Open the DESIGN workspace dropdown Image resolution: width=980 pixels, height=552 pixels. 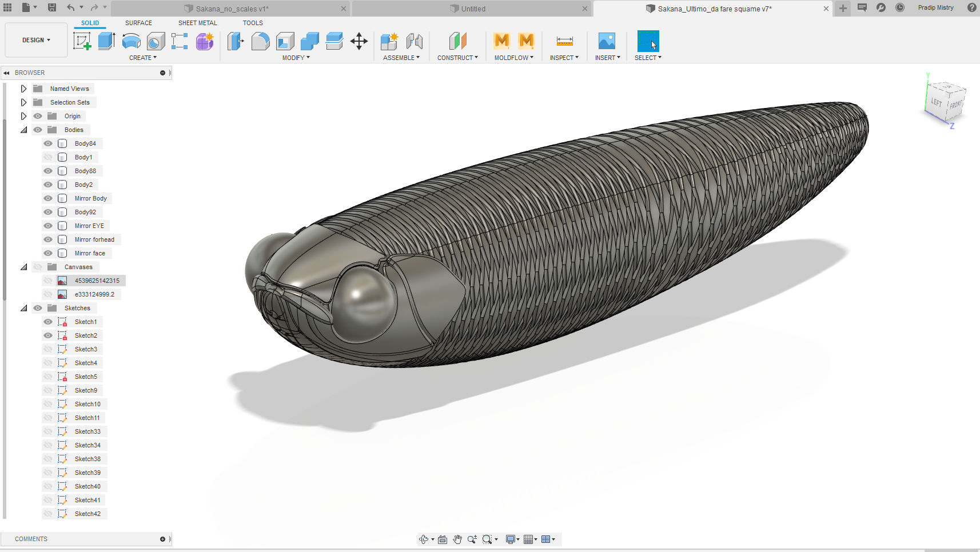tap(36, 40)
